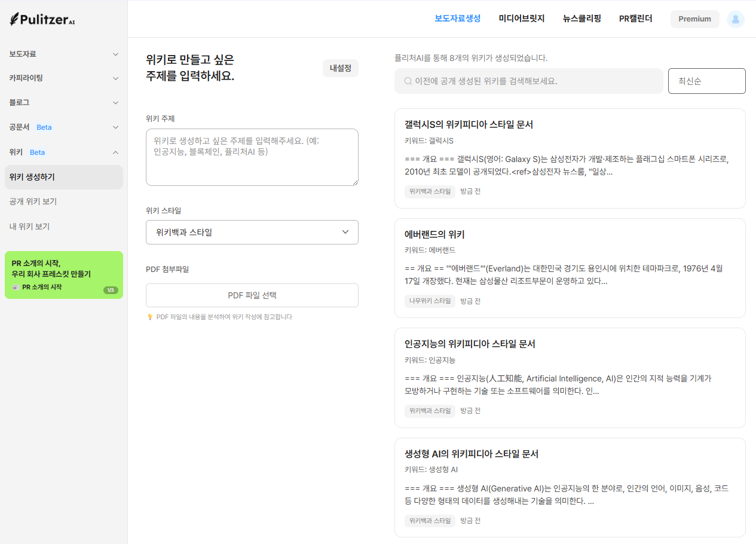The image size is (756, 544).
Task: Click the Premium button
Action: click(x=694, y=19)
